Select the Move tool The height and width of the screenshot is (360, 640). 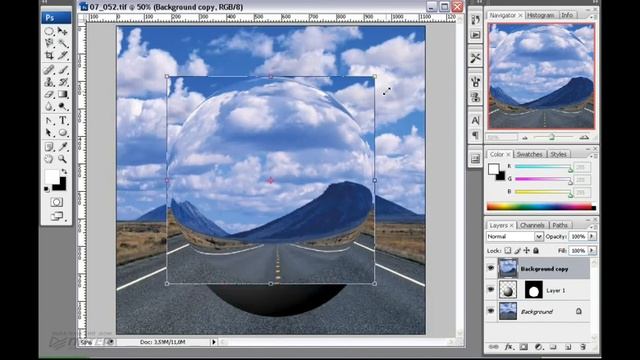click(62, 31)
